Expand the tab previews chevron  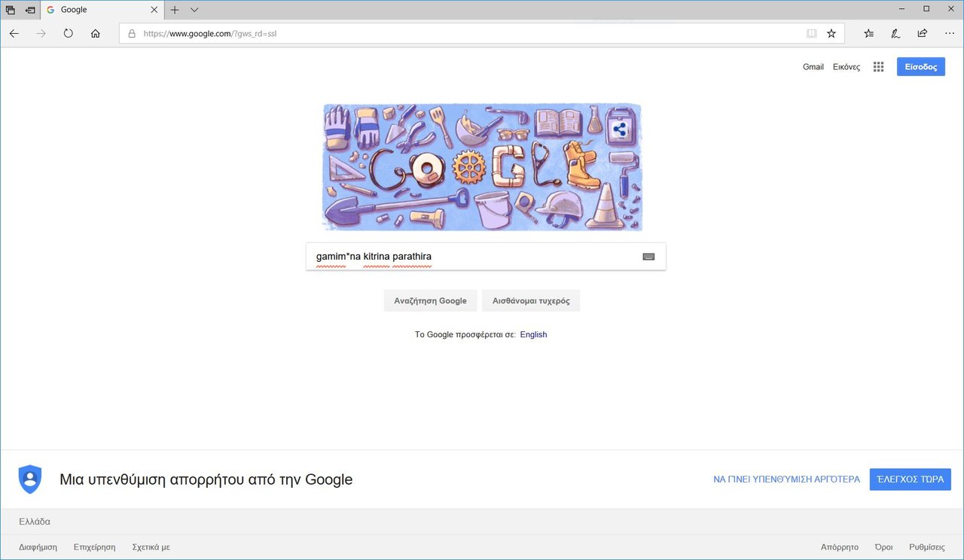point(194,10)
